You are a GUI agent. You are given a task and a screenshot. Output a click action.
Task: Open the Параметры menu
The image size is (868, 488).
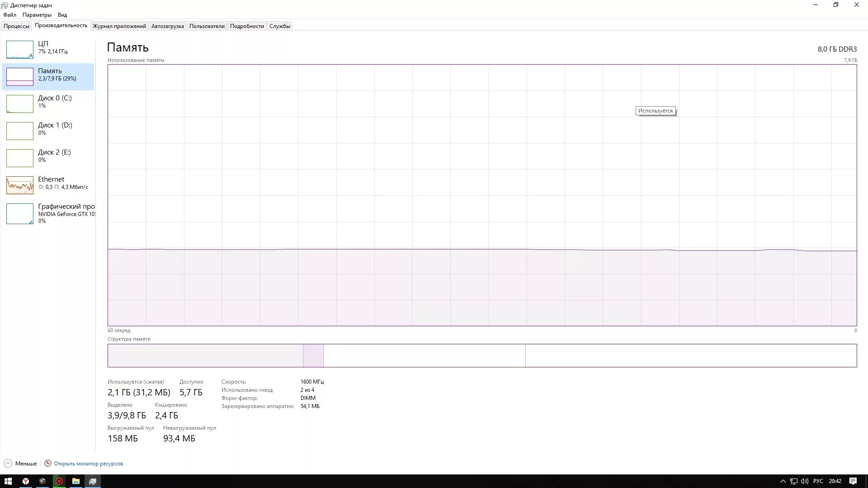click(x=37, y=14)
